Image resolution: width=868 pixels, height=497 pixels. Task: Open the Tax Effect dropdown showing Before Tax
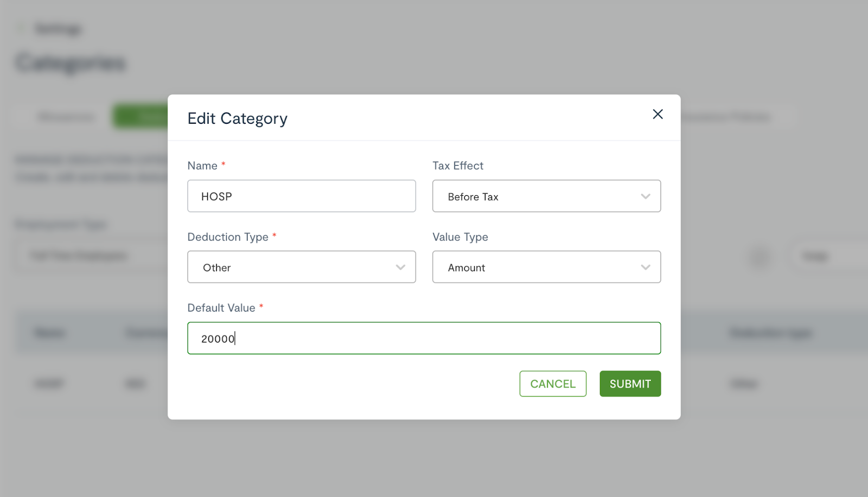546,196
